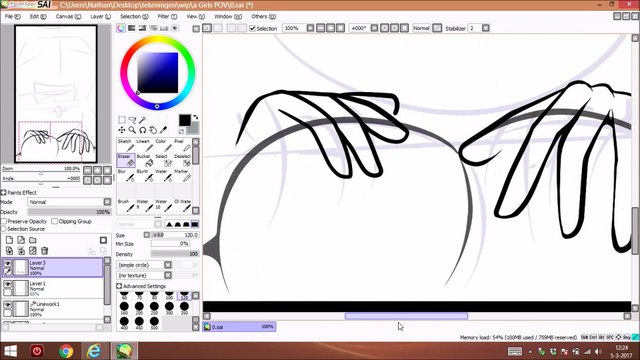Choose the lasso selection tool
The height and width of the screenshot is (360, 640).
132,120
